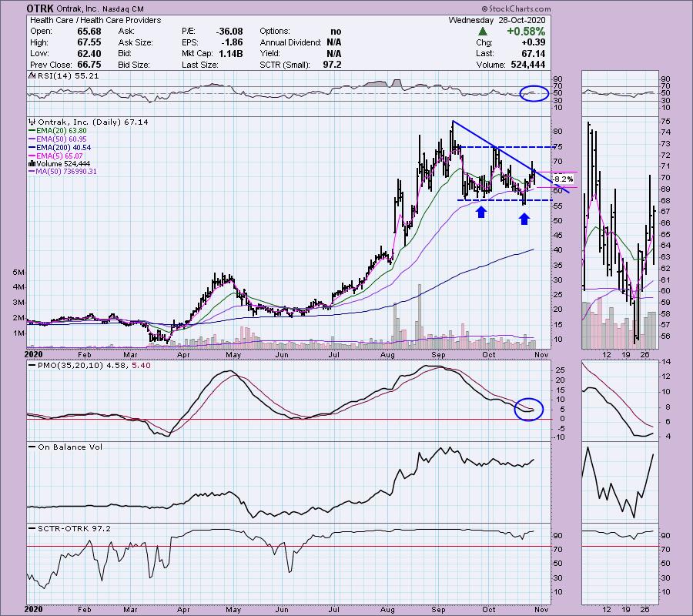Click the -8.2% annotation label on price chart
Image resolution: width=693 pixels, height=616 pixels.
coord(563,179)
